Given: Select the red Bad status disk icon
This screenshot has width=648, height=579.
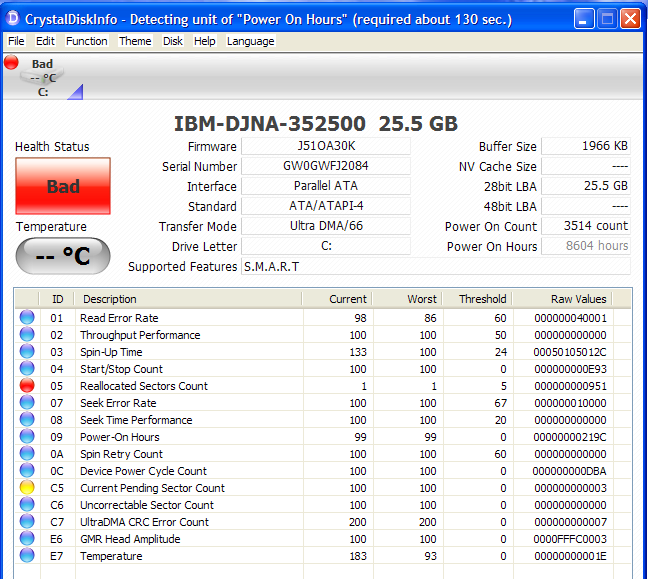Looking at the screenshot, I should pyautogui.click(x=11, y=62).
